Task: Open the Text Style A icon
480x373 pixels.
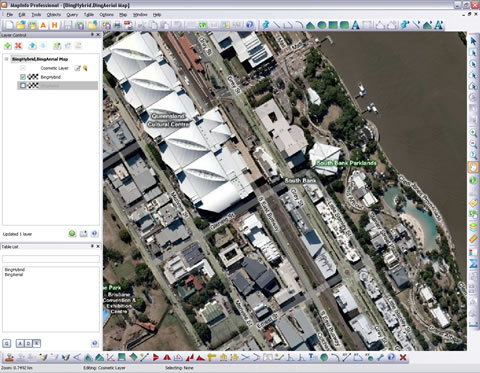Action: tap(439, 25)
